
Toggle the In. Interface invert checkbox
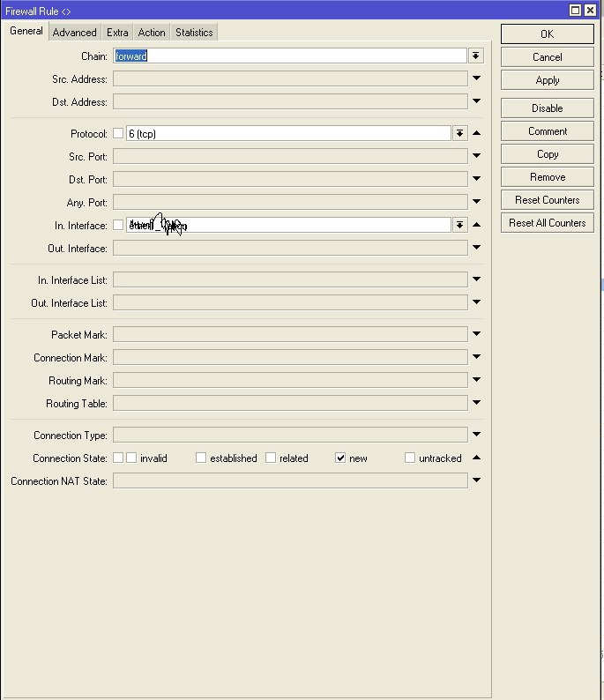click(x=118, y=225)
